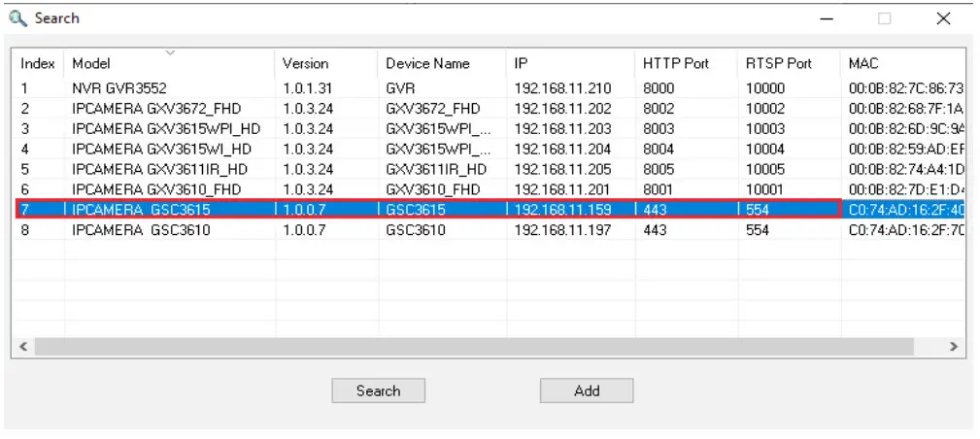Select row IPCAMERA GXV3611IR_HD
Screen dimensions: 980x439
click(489, 169)
